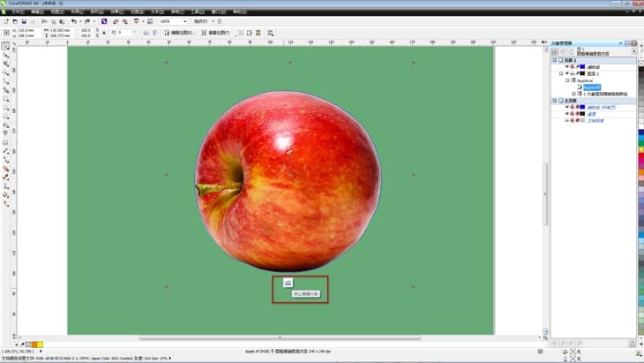Collapse the Page 1 tree node
The width and height of the screenshot is (644, 363).
tap(553, 60)
